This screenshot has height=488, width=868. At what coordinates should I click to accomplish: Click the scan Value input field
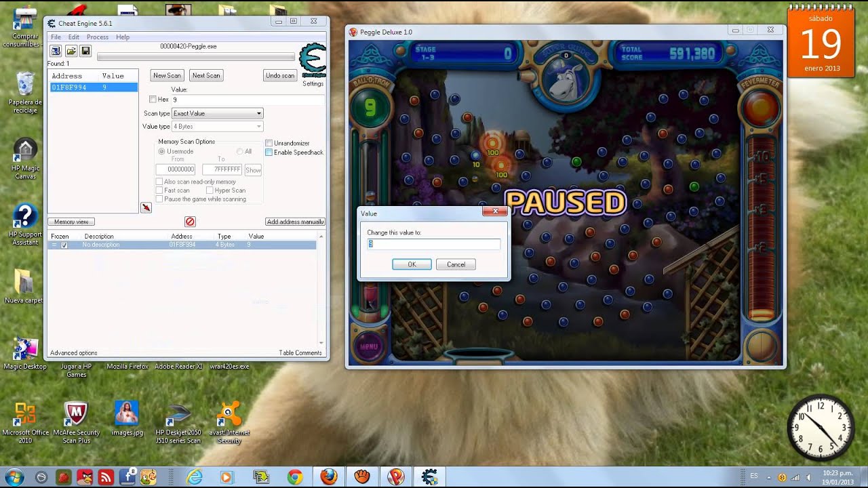click(248, 100)
